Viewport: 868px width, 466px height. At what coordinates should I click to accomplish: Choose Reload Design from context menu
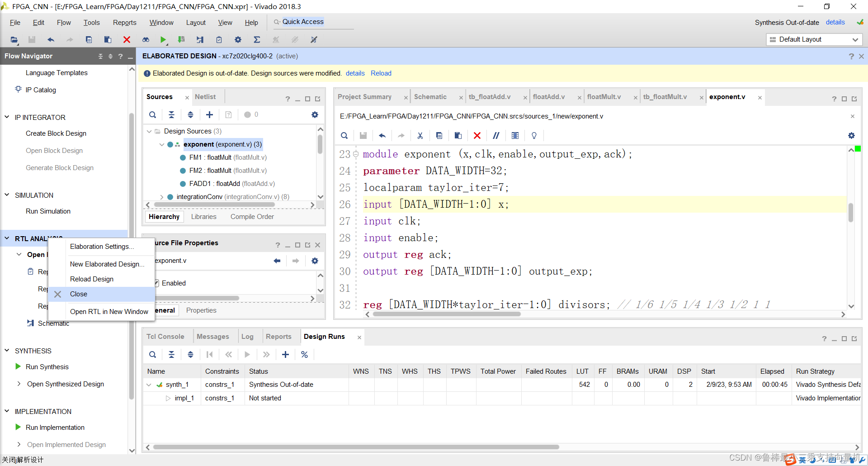(92, 279)
